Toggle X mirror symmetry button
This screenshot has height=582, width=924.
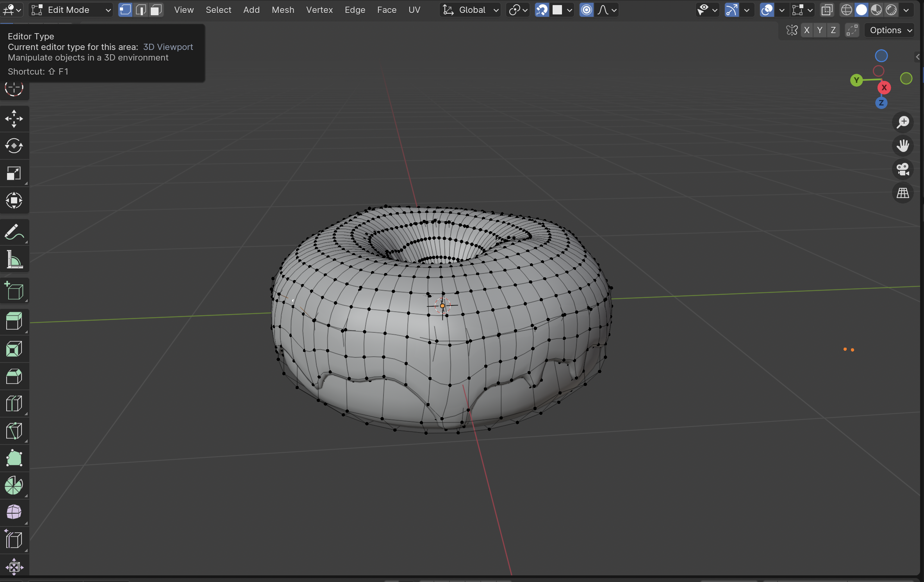(807, 30)
